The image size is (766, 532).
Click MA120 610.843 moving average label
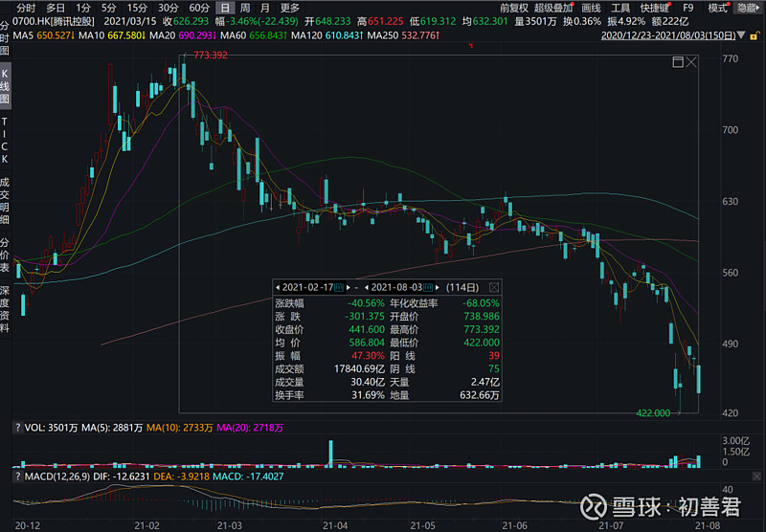pos(327,35)
